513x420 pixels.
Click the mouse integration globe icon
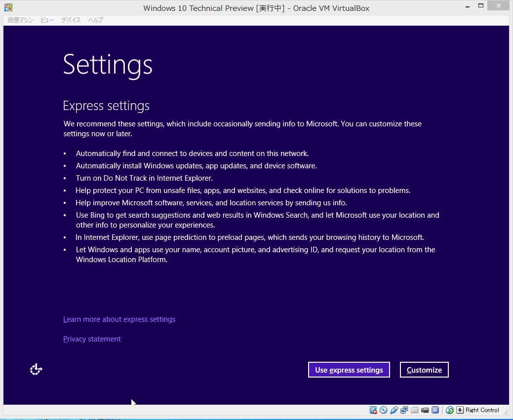(x=449, y=410)
